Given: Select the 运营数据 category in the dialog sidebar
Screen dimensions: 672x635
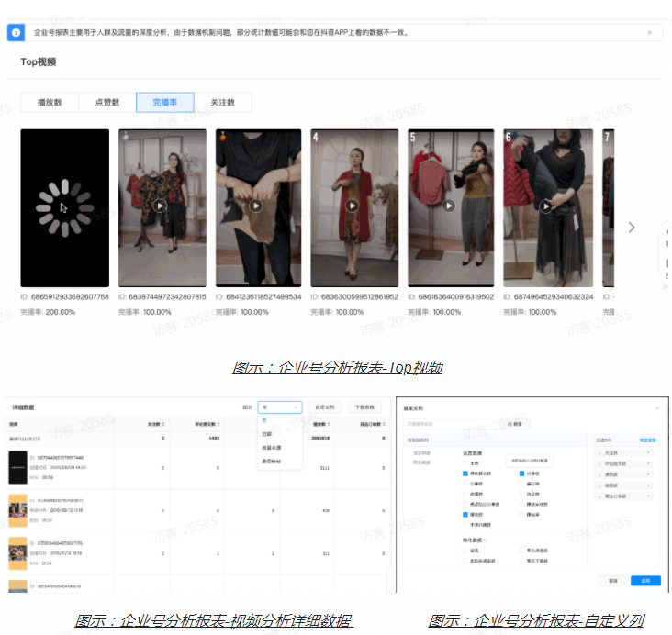Looking at the screenshot, I should (421, 453).
